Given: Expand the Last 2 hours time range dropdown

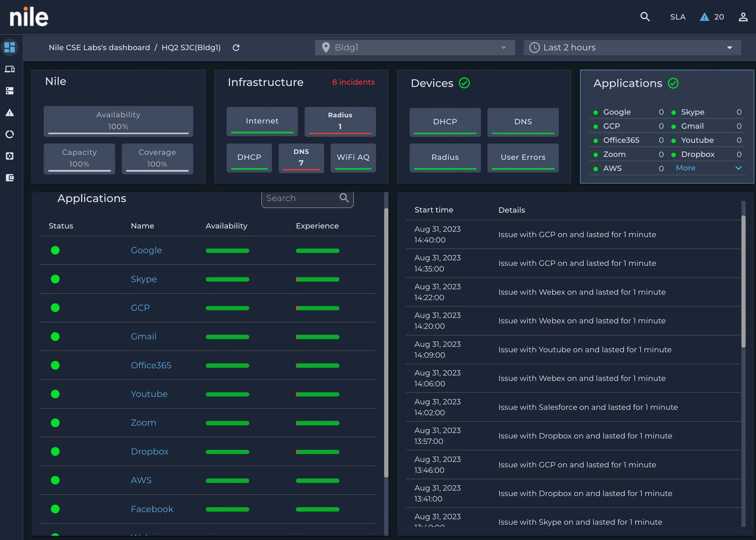Looking at the screenshot, I should coord(632,47).
